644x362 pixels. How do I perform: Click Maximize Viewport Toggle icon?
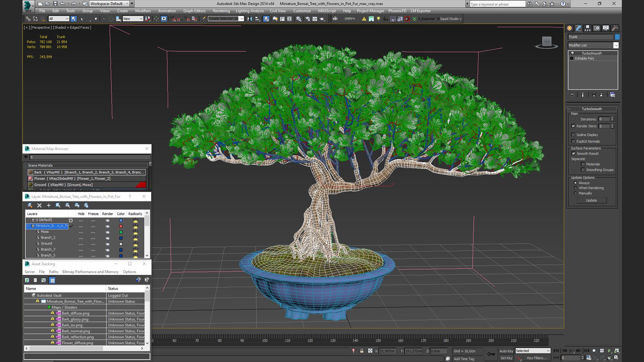point(616,358)
